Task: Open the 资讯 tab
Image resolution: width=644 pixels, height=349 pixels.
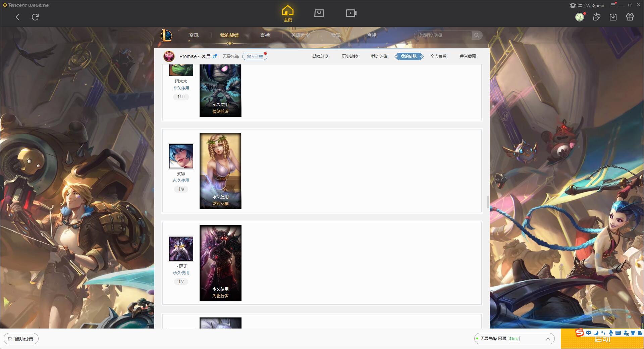Action: coord(194,35)
